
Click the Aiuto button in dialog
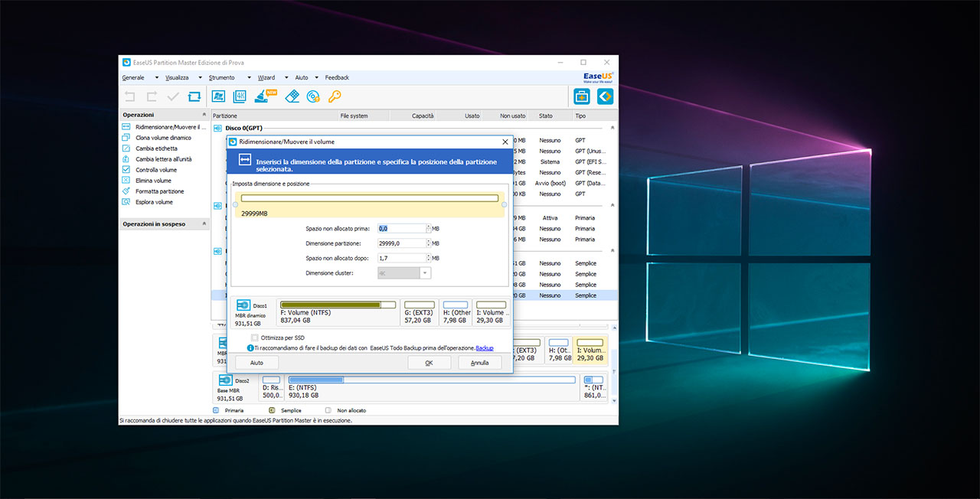(256, 363)
